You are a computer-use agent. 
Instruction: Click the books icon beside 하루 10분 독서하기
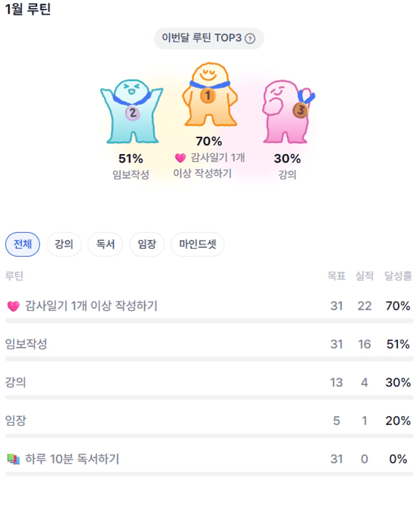(13, 459)
